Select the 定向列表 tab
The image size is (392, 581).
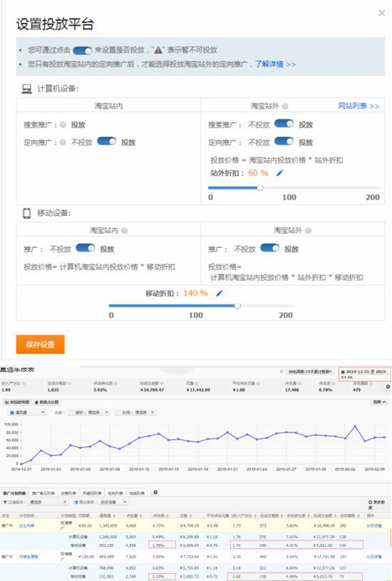tap(115, 493)
